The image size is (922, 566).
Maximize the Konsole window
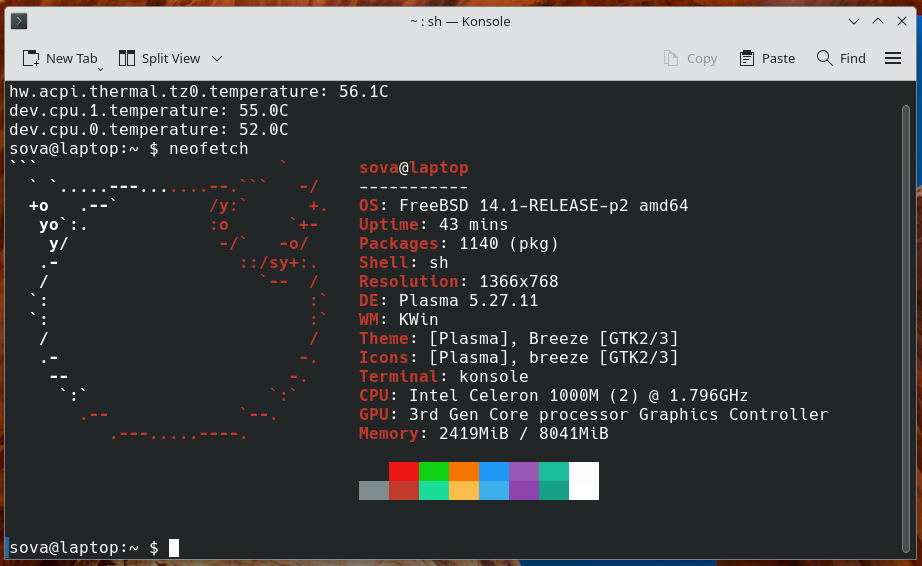click(878, 21)
